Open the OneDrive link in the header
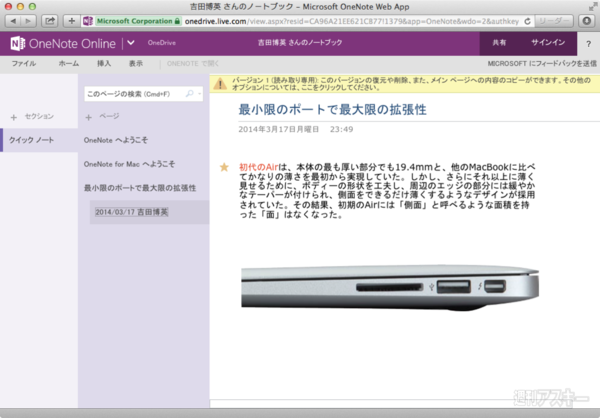600x418 pixels. (162, 43)
